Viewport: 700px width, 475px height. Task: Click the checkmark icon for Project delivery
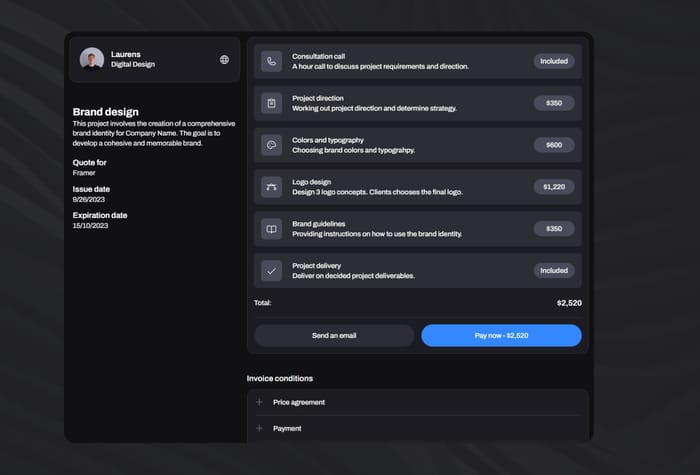click(271, 271)
